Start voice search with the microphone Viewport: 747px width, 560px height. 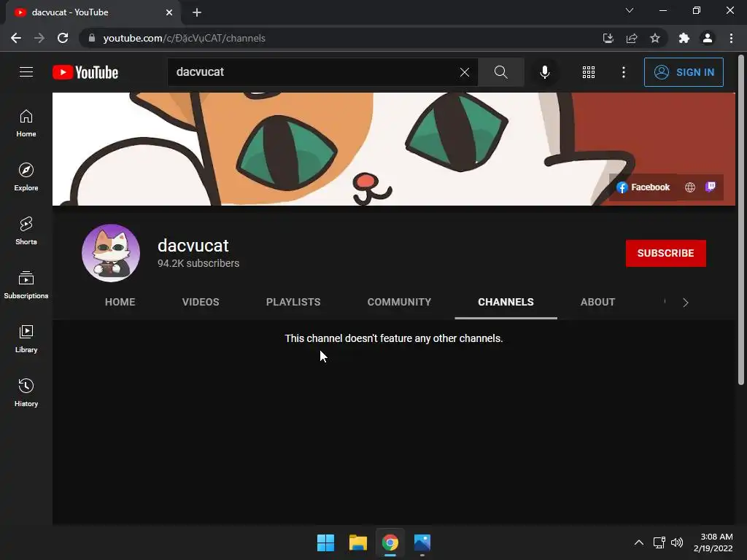pyautogui.click(x=544, y=72)
